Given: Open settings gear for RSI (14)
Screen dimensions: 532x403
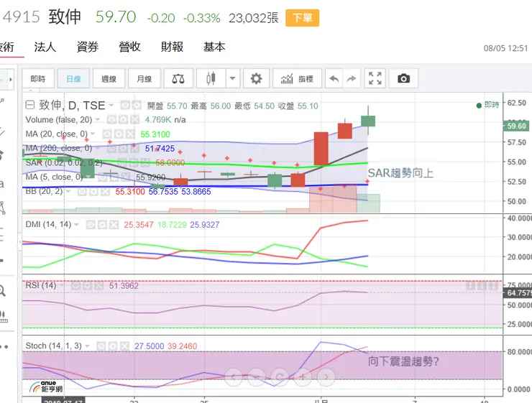Looking at the screenshot, I should coord(87,285).
